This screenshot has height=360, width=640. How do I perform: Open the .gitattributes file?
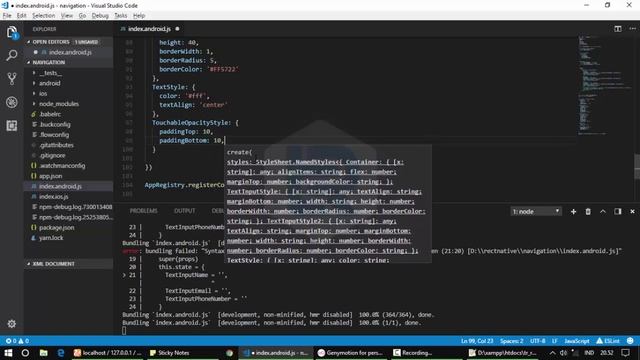pyautogui.click(x=56, y=145)
